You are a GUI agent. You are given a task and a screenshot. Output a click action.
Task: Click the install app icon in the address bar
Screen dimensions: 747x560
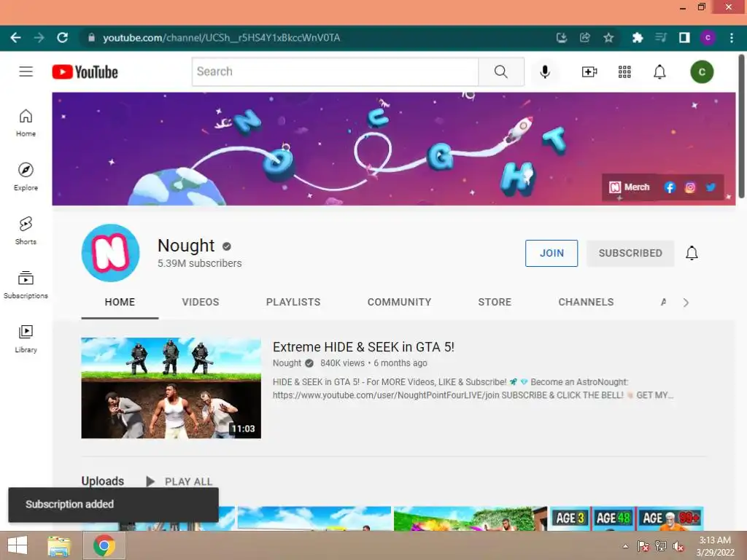(x=562, y=38)
